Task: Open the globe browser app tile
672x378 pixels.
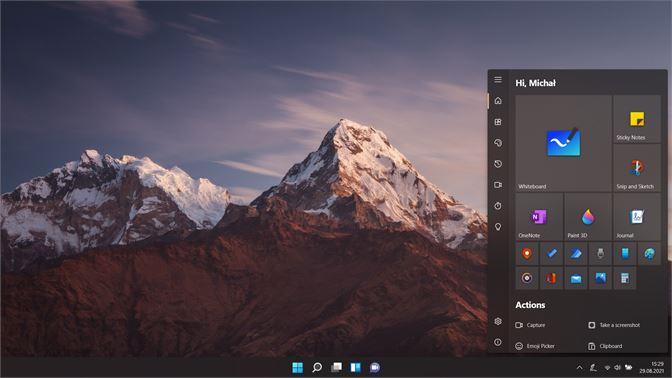Action: pos(649,253)
